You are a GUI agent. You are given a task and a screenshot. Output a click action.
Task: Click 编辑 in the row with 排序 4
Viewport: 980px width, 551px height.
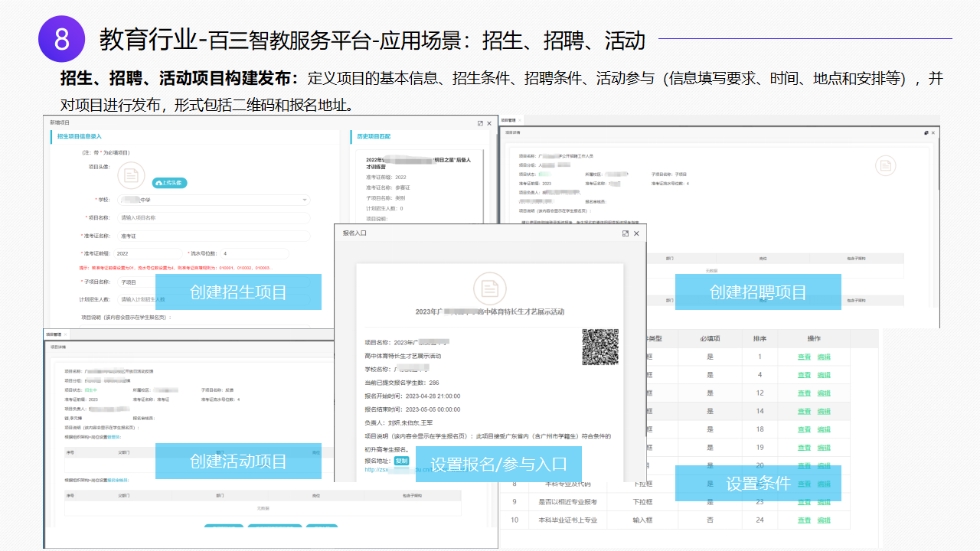tap(824, 375)
